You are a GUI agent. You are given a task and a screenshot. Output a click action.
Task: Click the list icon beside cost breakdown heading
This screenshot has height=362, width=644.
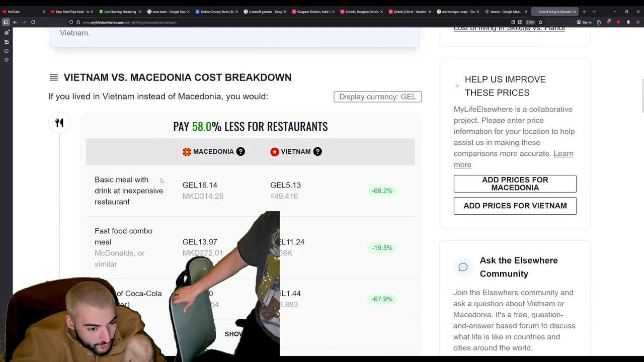pyautogui.click(x=54, y=77)
